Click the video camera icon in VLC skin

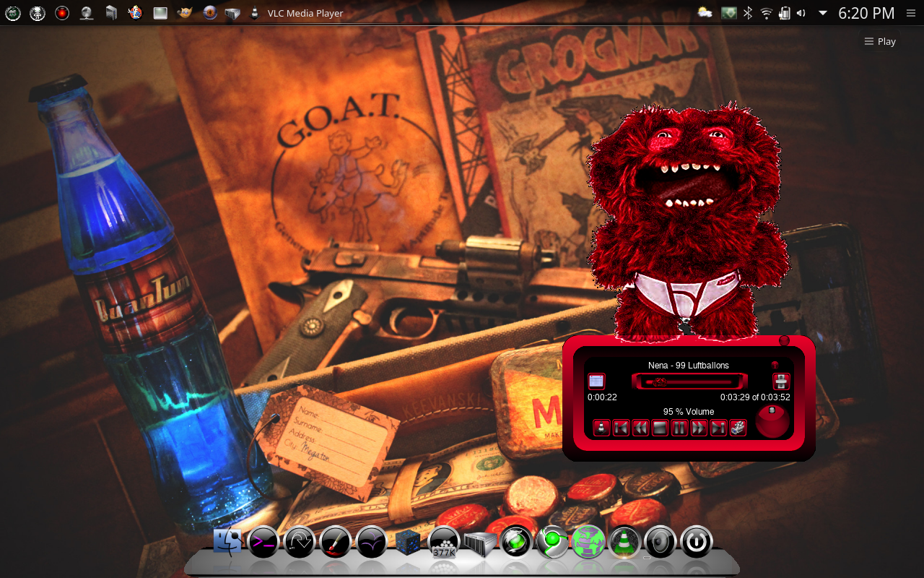coord(738,428)
